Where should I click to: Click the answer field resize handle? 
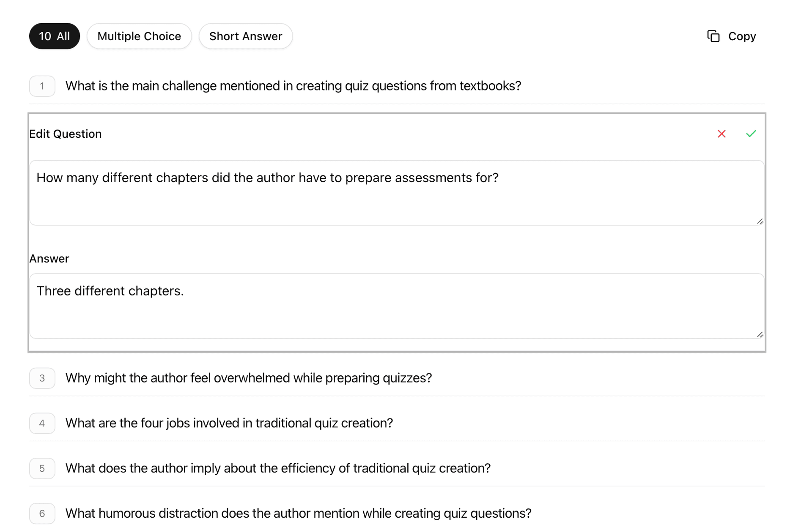coord(759,334)
